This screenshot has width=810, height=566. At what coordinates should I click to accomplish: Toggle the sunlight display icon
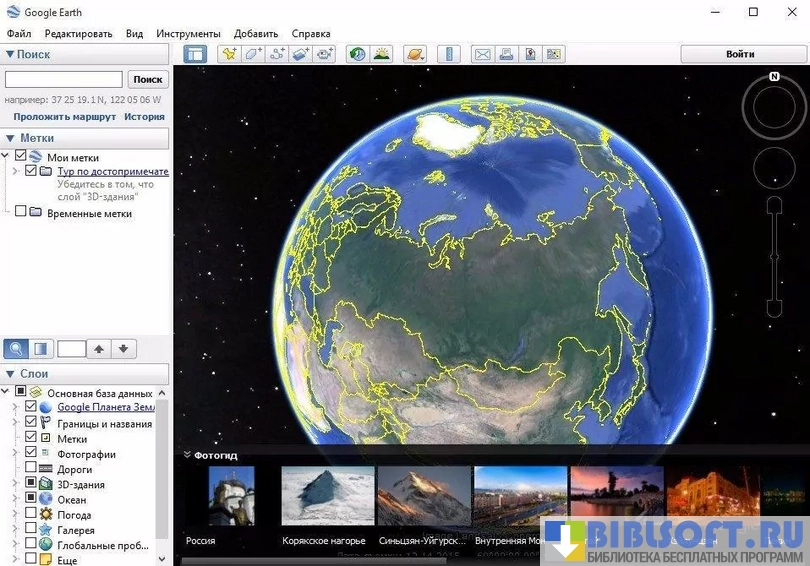(381, 54)
